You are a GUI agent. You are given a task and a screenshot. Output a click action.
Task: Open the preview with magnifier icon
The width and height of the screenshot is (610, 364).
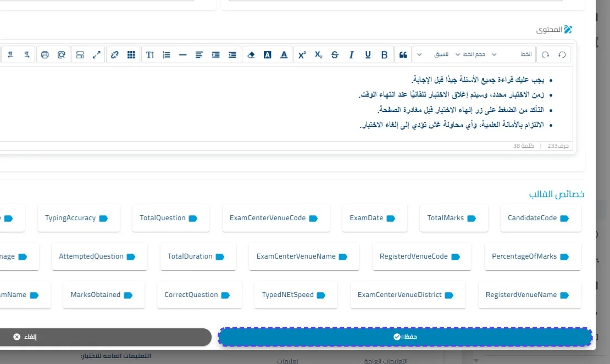point(61,55)
